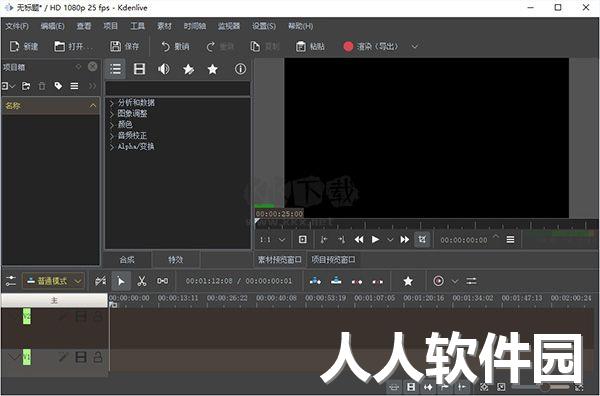Toggle monitor edit mode crop icon
Viewport: 600px width, 396px height.
pos(422,240)
